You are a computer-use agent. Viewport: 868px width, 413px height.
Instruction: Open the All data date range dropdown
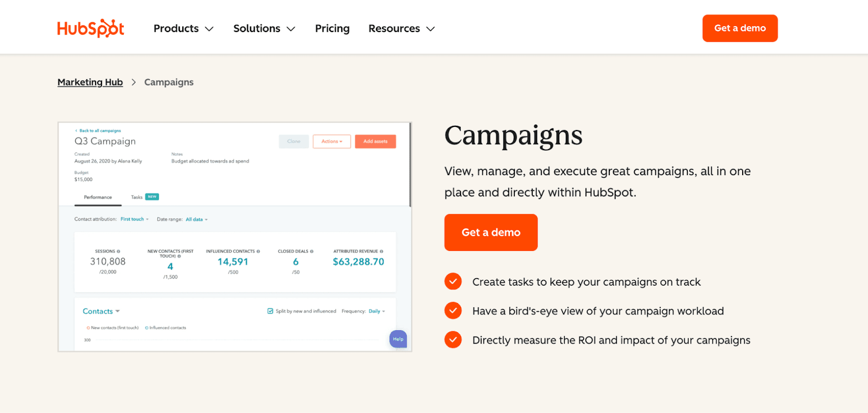pyautogui.click(x=196, y=220)
